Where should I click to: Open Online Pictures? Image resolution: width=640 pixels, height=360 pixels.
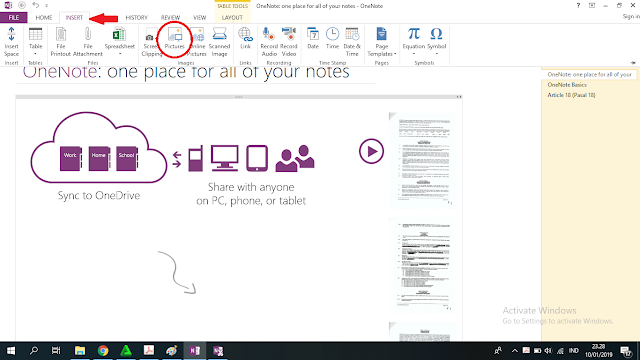click(197, 42)
